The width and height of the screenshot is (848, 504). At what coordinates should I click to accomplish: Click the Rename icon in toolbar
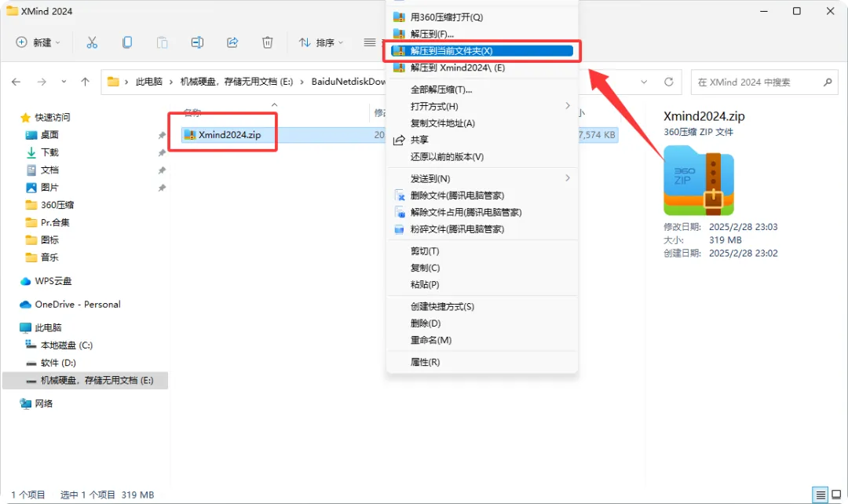pos(197,42)
